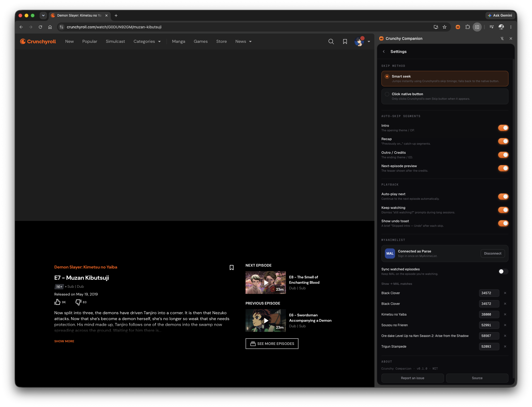
Task: Play previous episode E6 thumbnail
Action: [x=266, y=321]
